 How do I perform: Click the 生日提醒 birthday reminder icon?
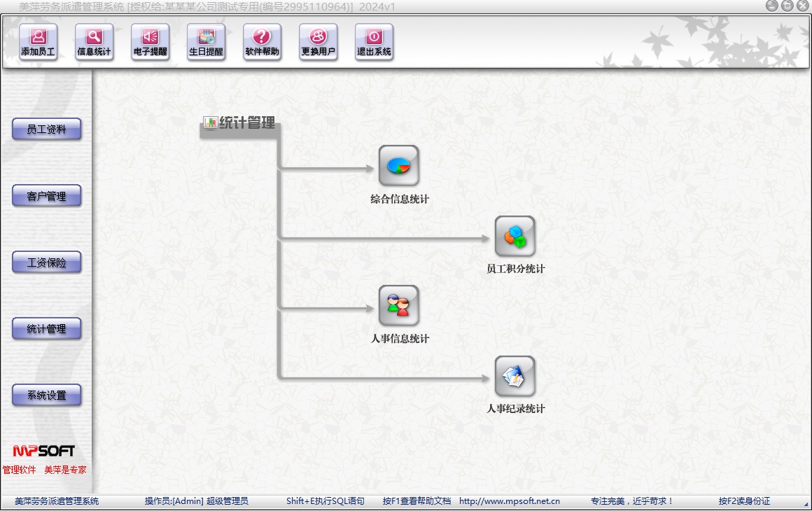click(x=206, y=41)
